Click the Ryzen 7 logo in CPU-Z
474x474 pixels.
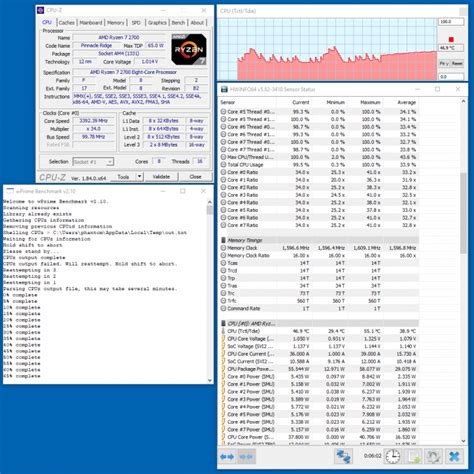(189, 49)
